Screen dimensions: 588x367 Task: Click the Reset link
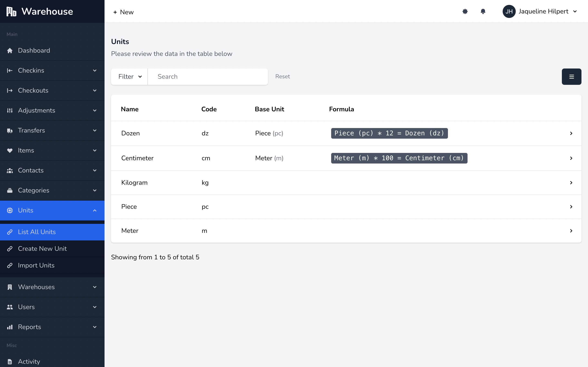(x=282, y=77)
